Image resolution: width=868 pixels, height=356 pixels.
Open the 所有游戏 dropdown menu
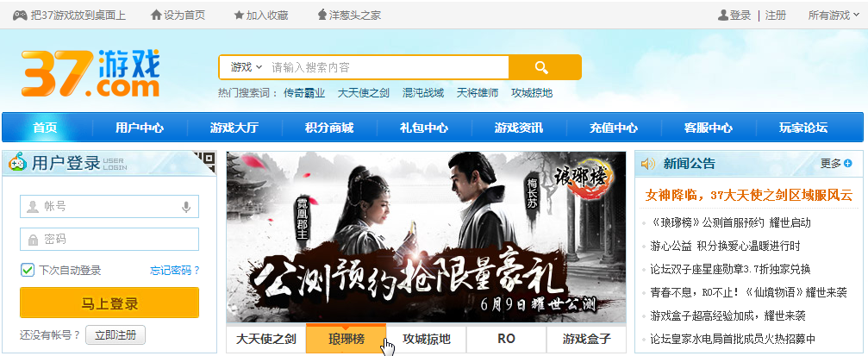click(x=834, y=15)
